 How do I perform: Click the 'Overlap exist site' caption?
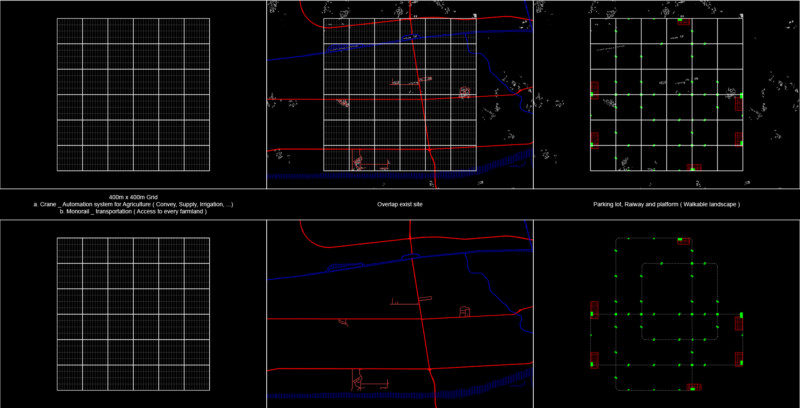400,204
